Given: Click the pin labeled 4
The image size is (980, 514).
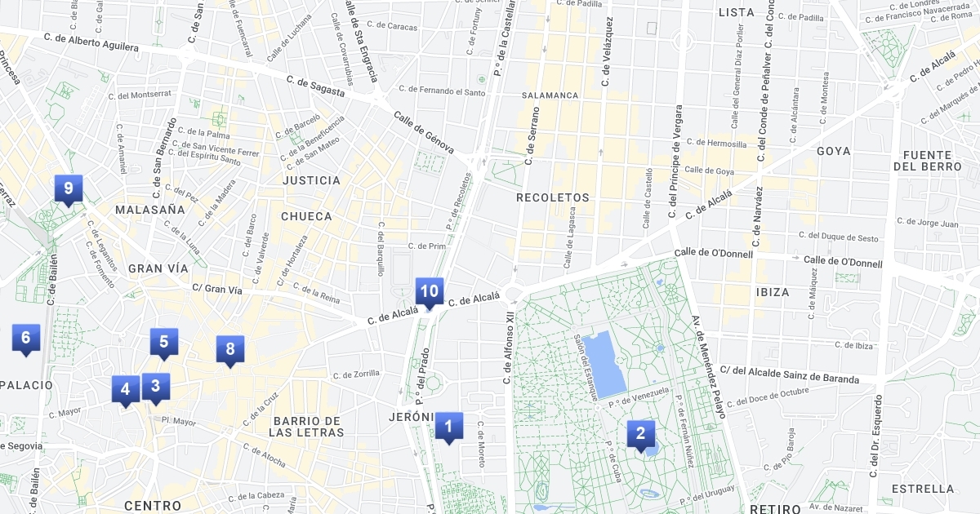Looking at the screenshot, I should coord(125,391).
